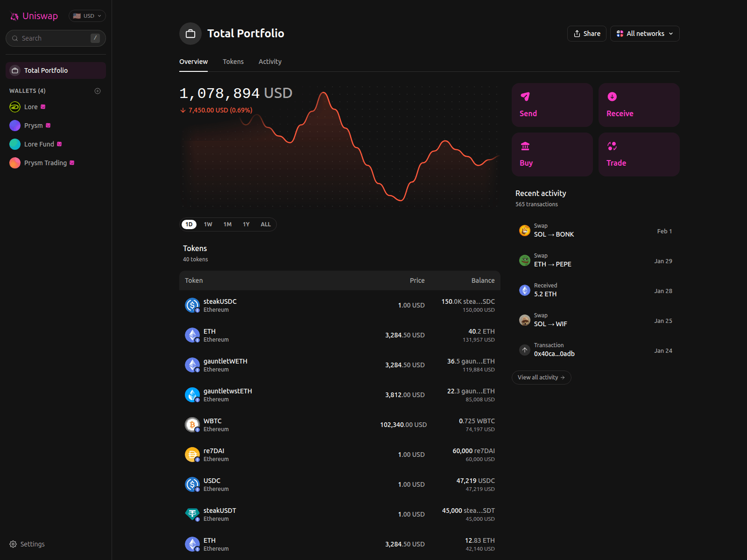
Task: Click the Send action card
Action: click(552, 105)
